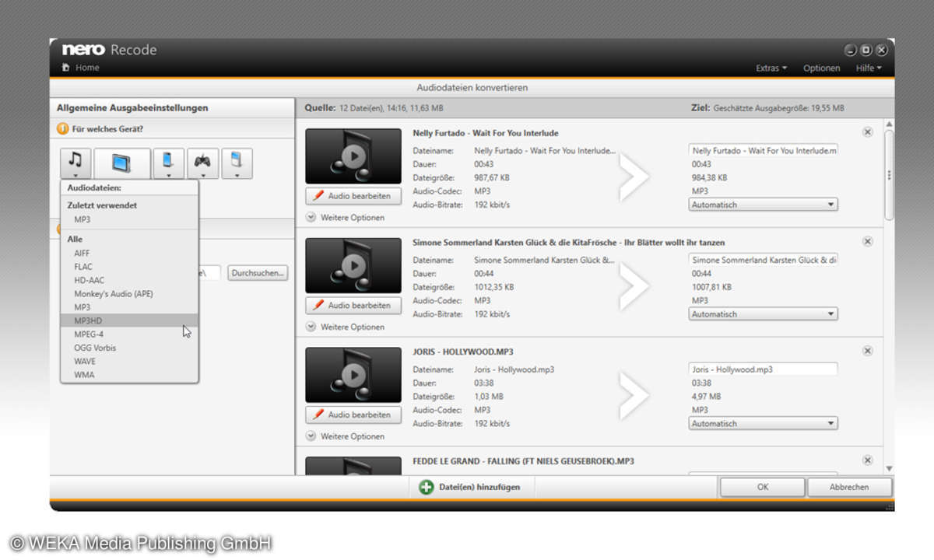The image size is (934, 560).
Task: Select HD-AAC audio format
Action: (x=129, y=280)
